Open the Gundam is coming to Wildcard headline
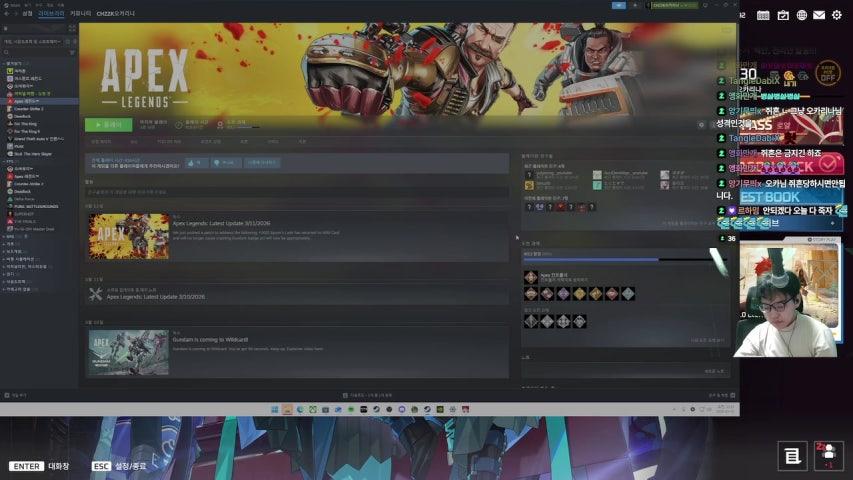853x480 pixels. click(210, 340)
